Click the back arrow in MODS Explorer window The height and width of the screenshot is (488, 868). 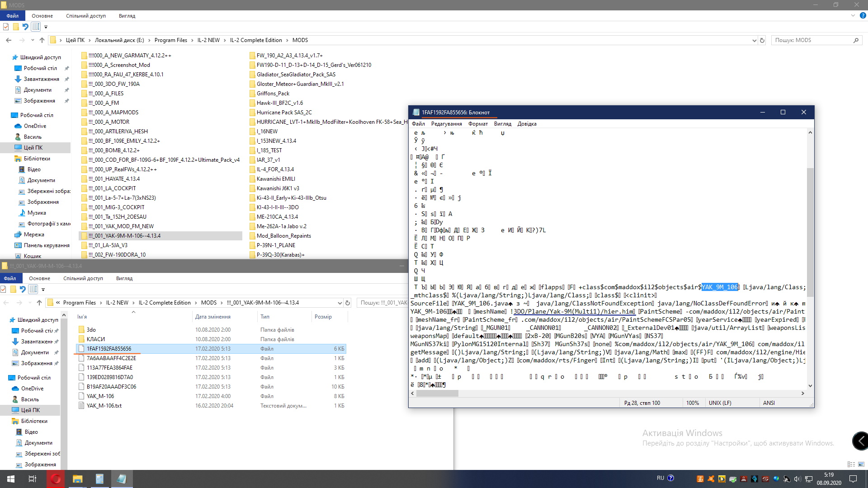9,40
